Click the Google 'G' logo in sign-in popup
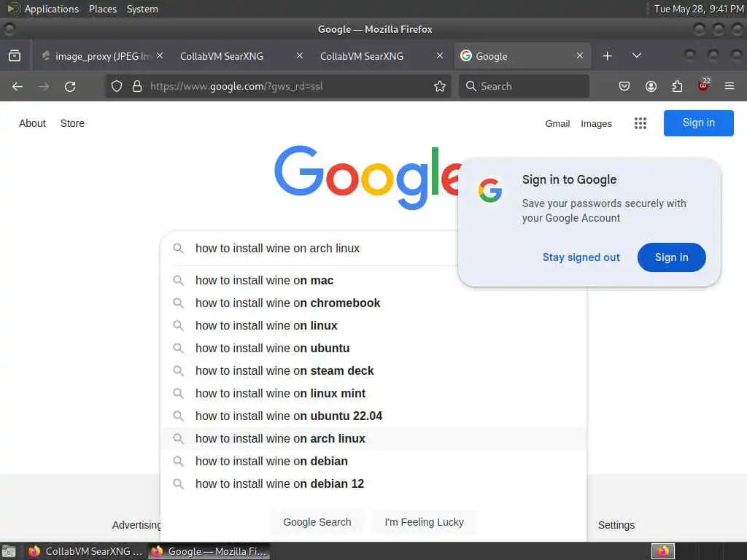 click(x=490, y=190)
